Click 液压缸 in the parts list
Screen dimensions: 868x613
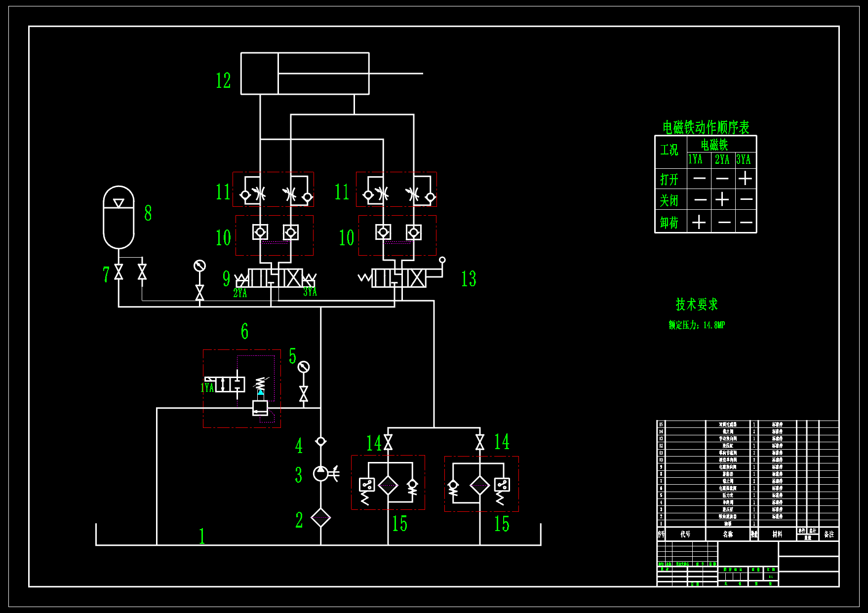[728, 446]
